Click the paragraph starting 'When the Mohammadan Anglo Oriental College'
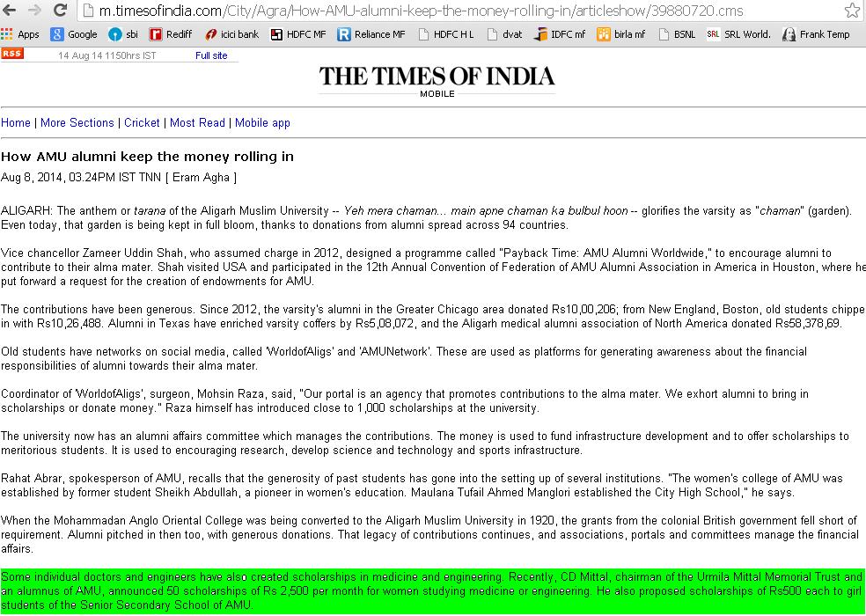 pos(430,534)
